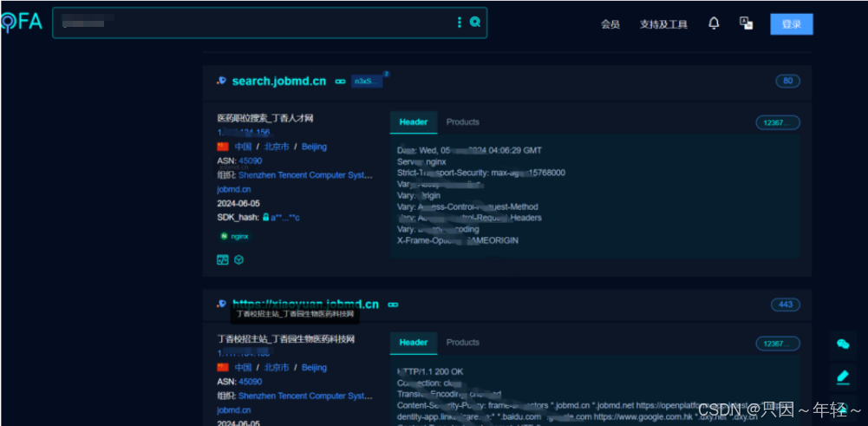Click the SDK_hash lock icon
This screenshot has width=868, height=426.
tap(265, 218)
